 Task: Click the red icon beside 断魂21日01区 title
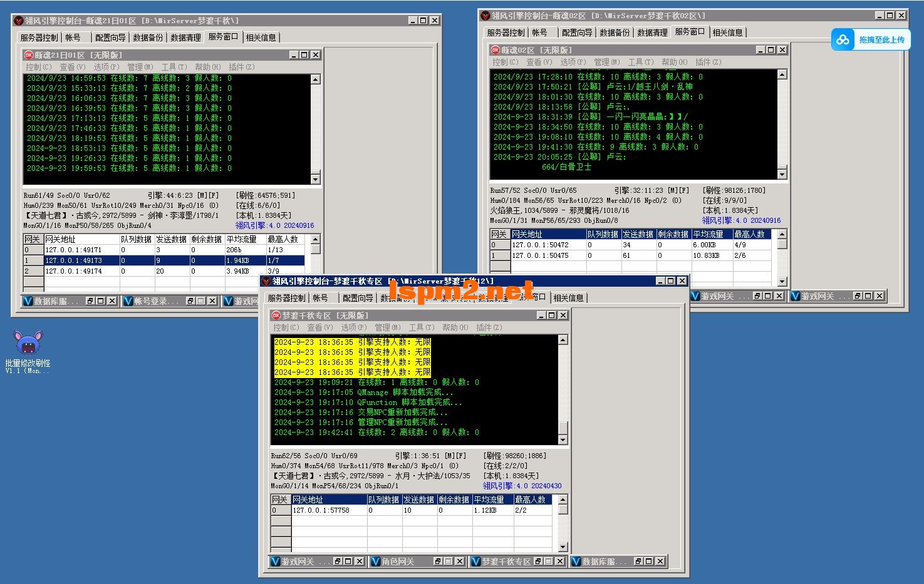coord(28,55)
